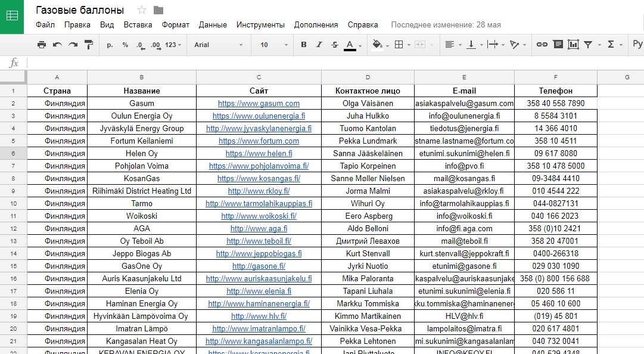Open the Вставка menu
Screen dimensions: 644x354
[x=138, y=24]
